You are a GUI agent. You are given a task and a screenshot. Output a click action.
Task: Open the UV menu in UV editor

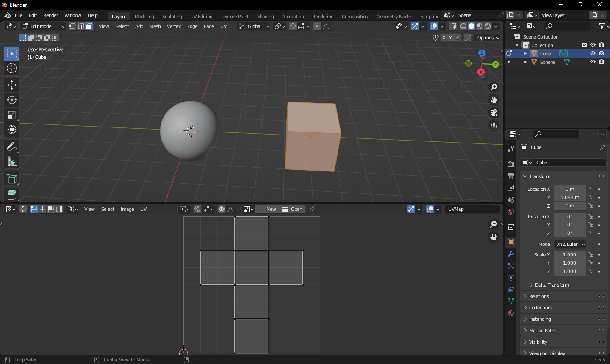(x=144, y=209)
